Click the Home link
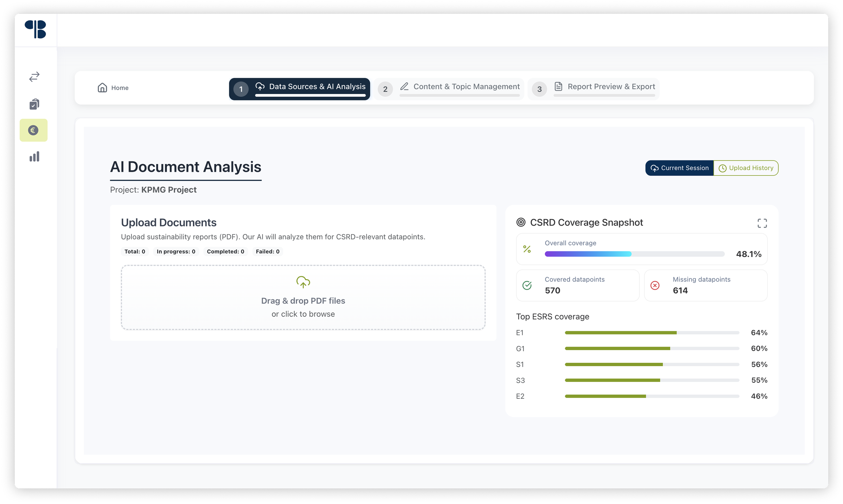The image size is (843, 504). click(120, 88)
